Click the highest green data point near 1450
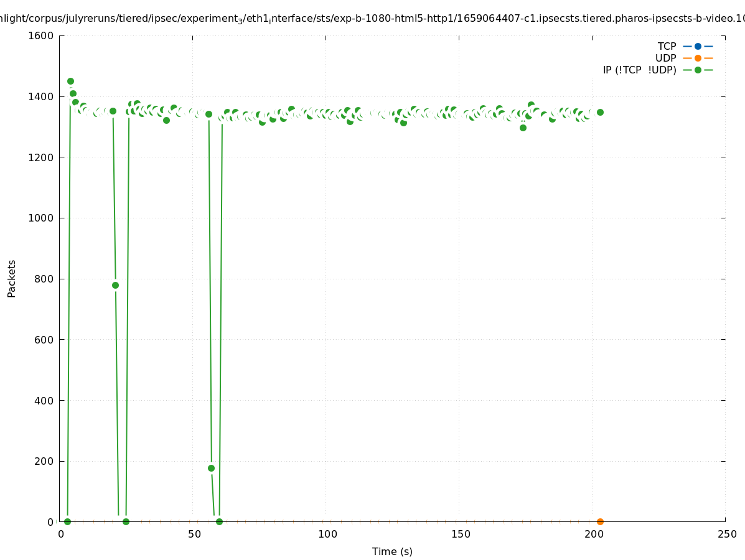The image size is (745, 560). [x=70, y=81]
